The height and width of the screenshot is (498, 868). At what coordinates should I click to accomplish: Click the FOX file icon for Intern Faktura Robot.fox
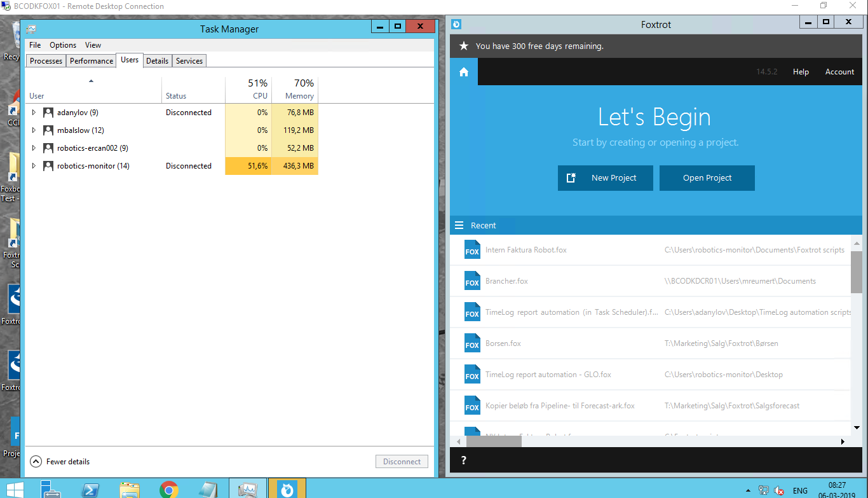[x=472, y=250]
